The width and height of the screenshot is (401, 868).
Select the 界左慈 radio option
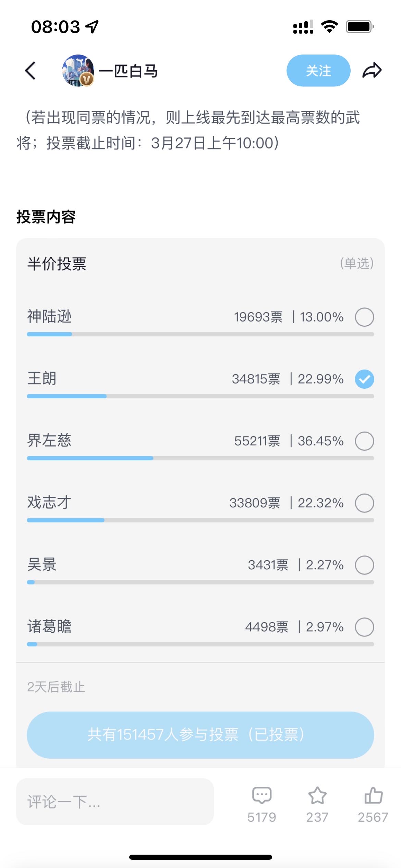click(364, 441)
